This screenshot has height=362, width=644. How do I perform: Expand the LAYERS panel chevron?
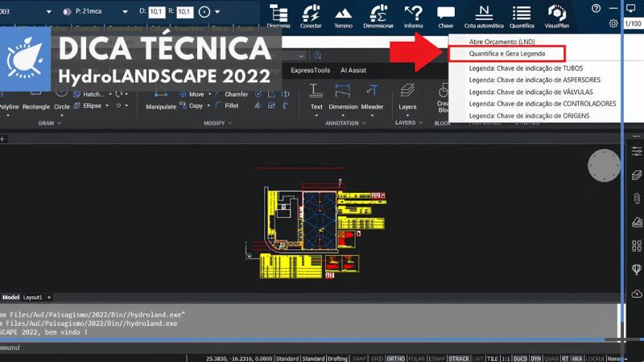(420, 122)
